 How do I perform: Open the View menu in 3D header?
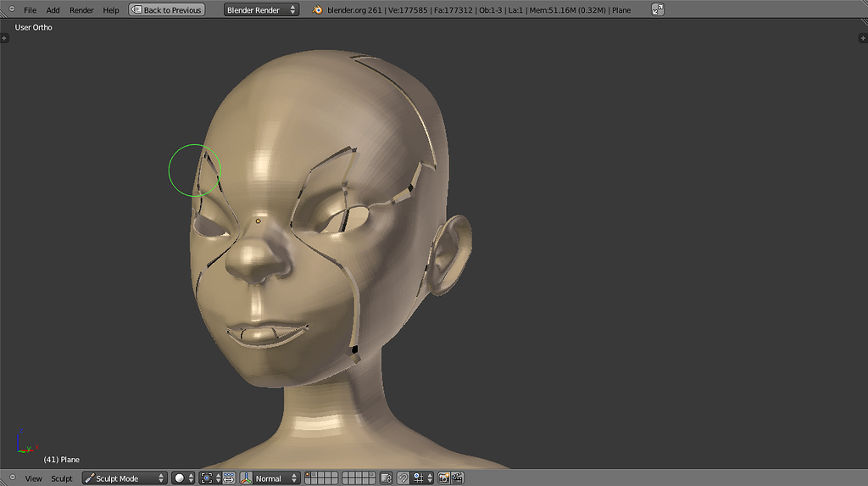33,478
